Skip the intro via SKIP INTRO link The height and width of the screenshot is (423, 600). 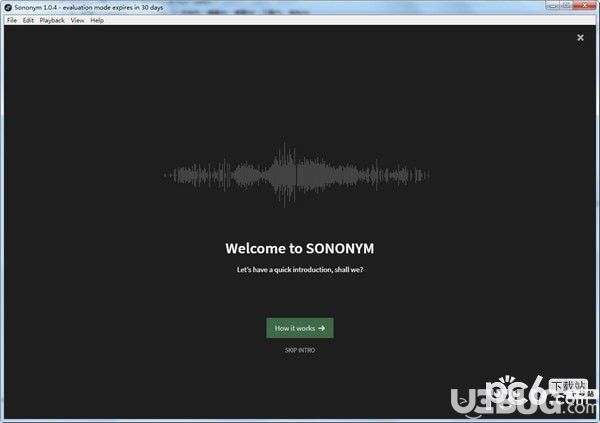coord(300,350)
